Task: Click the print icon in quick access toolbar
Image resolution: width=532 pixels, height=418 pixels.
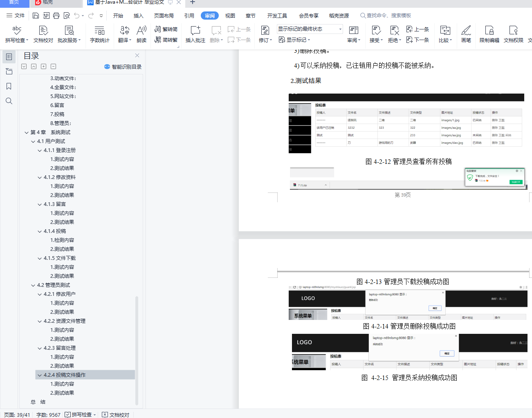Action: 56,16
